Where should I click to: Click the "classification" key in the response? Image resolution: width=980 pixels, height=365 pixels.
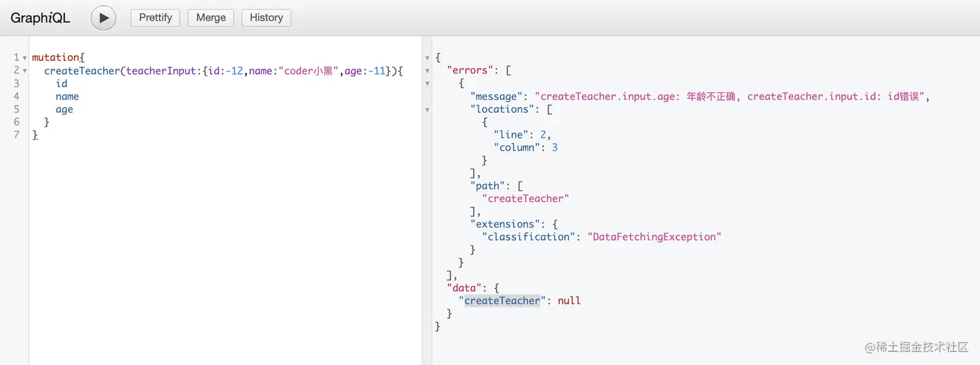(x=529, y=237)
